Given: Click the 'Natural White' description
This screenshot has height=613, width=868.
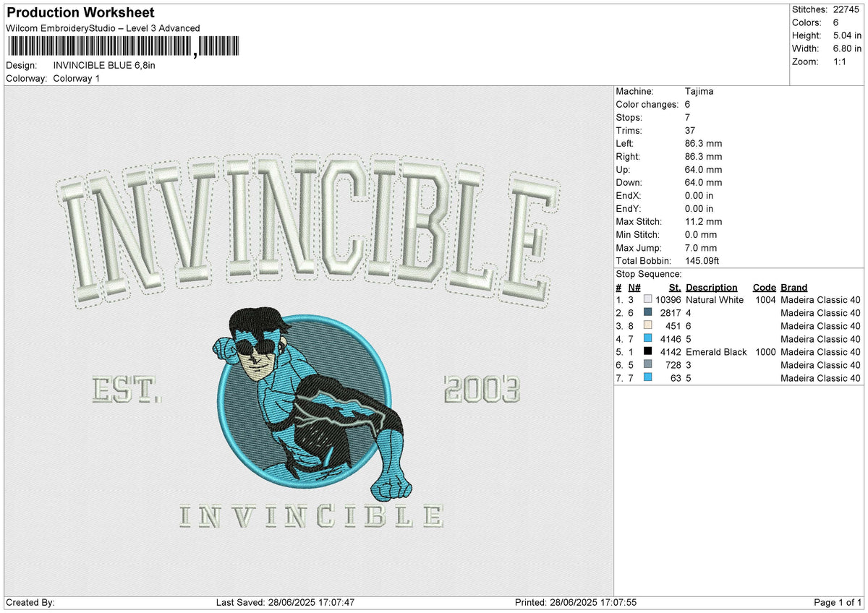Looking at the screenshot, I should [715, 300].
